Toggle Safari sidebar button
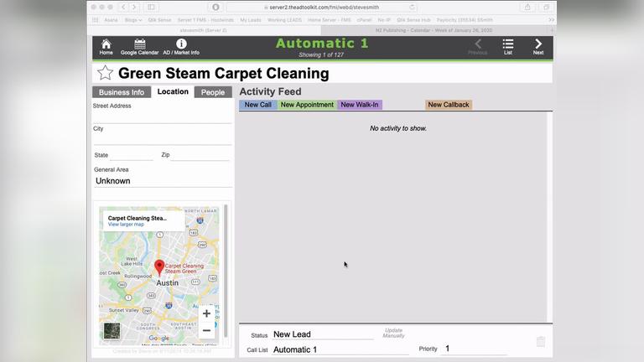 (x=151, y=7)
